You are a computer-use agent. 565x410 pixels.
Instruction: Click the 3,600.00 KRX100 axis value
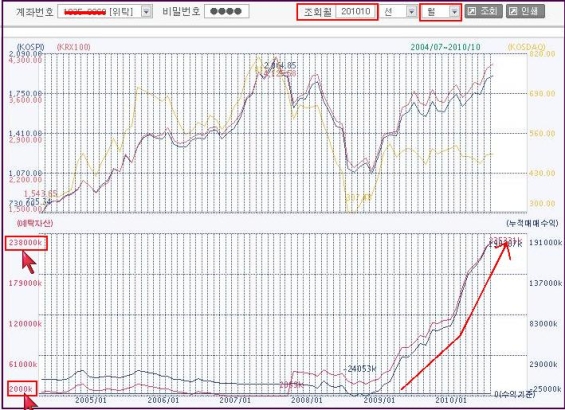click(25, 100)
